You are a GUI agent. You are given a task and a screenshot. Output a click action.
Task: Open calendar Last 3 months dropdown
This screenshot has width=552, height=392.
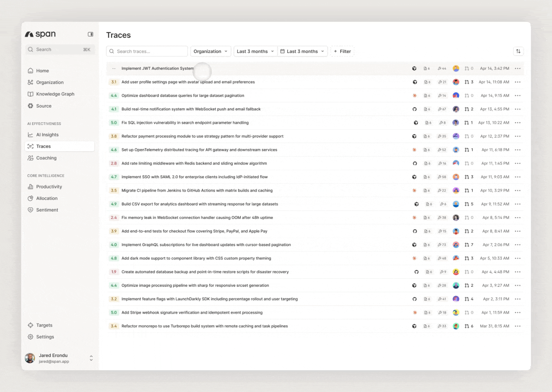click(x=303, y=51)
